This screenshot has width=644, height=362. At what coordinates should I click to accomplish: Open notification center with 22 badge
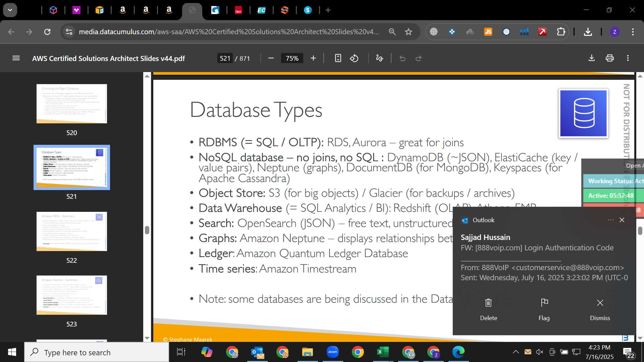[628, 353]
